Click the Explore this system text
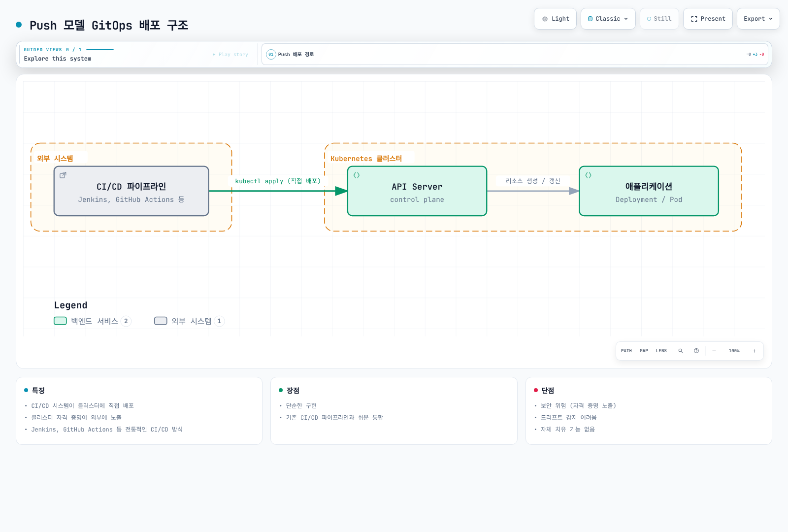Screen dimensions: 788x532 (x=58, y=59)
